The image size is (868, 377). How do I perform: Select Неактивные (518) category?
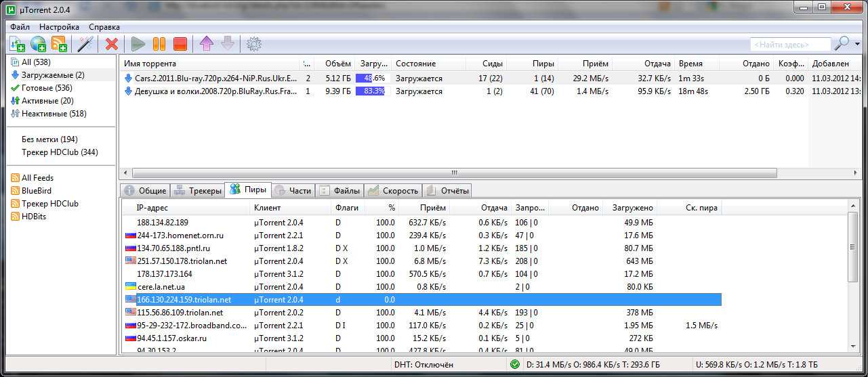pyautogui.click(x=54, y=114)
